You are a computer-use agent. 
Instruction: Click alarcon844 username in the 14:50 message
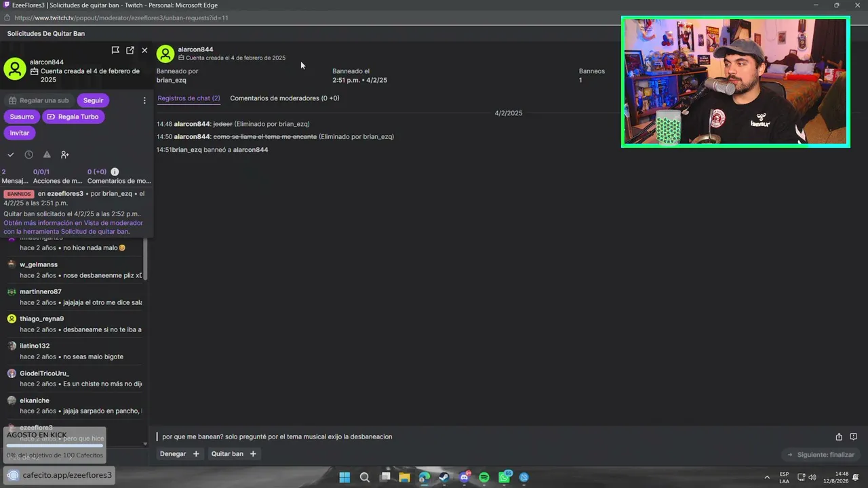click(193, 137)
